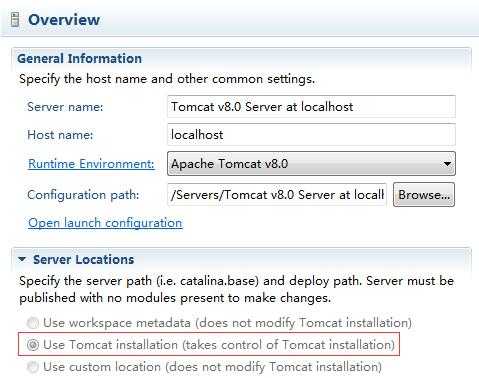Click the General Information section header
This screenshot has height=378, width=479.
(79, 59)
